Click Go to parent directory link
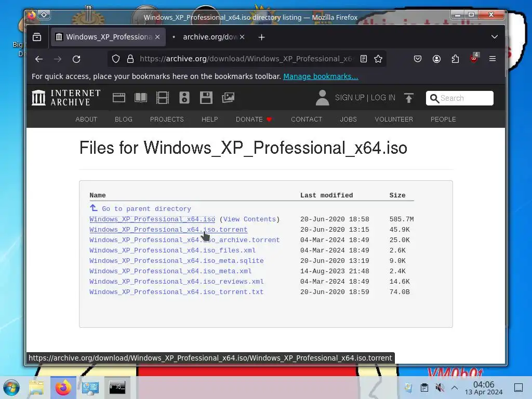 click(140, 209)
